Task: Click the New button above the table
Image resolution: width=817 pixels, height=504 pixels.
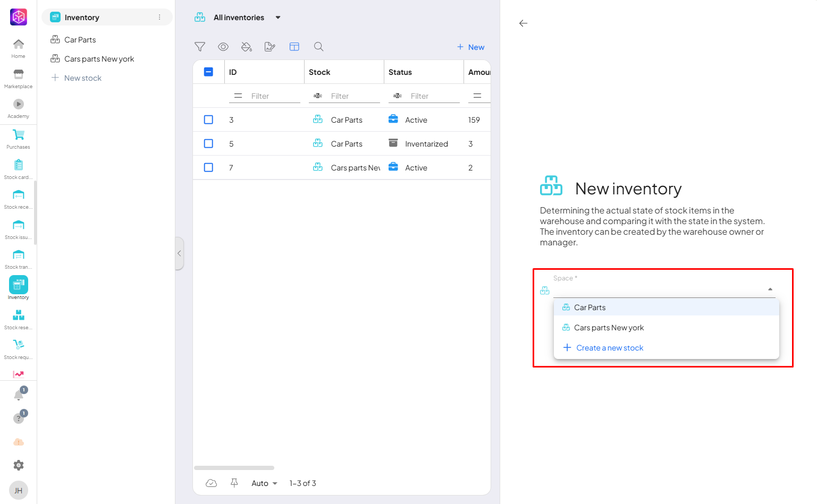Action: (x=470, y=47)
